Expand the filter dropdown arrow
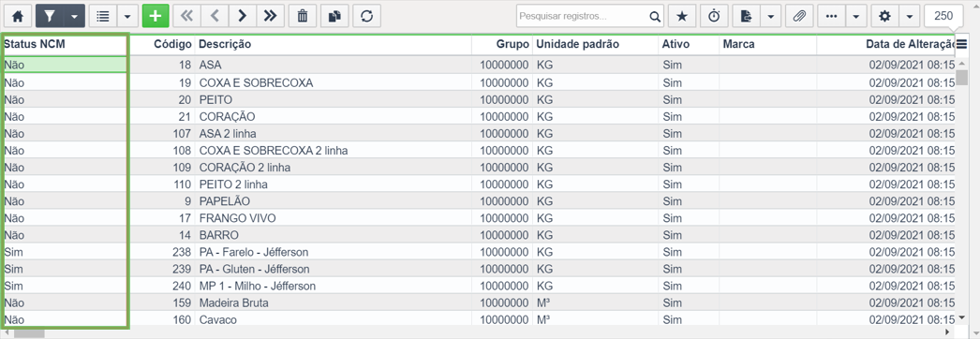980x339 pixels. point(74,16)
